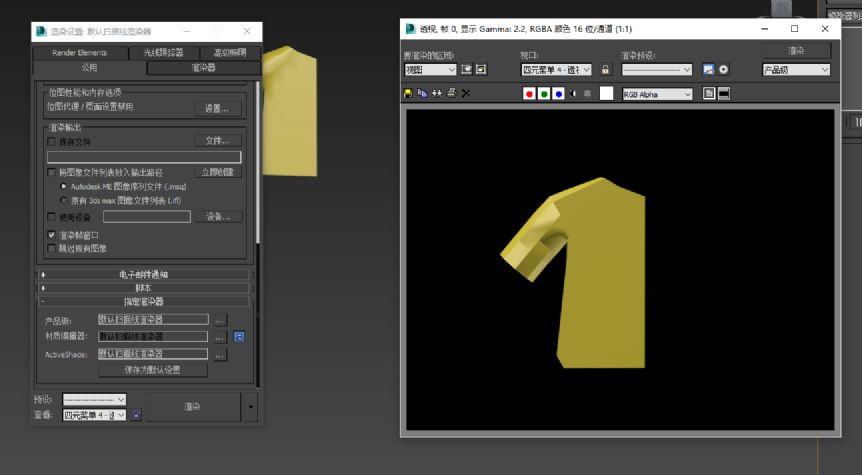The image size is (862, 475).
Task: Click the Save Image icon in rendered frame window
Action: coord(408,93)
